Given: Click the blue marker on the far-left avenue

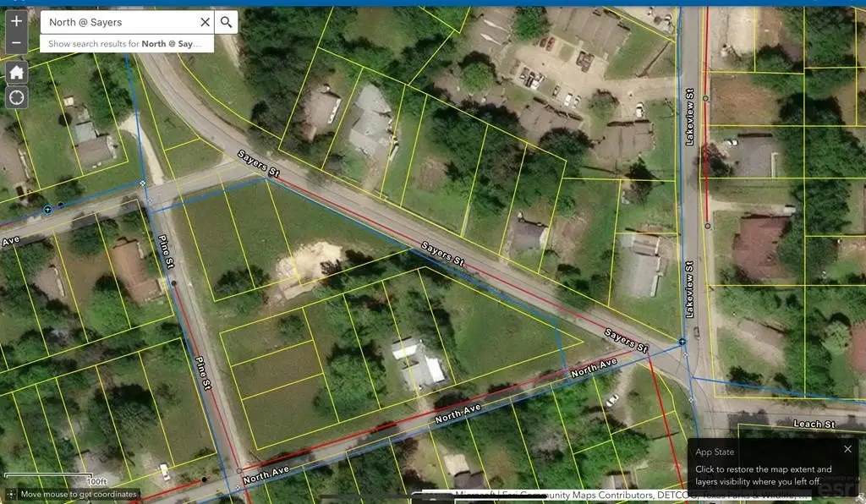Looking at the screenshot, I should [47, 209].
